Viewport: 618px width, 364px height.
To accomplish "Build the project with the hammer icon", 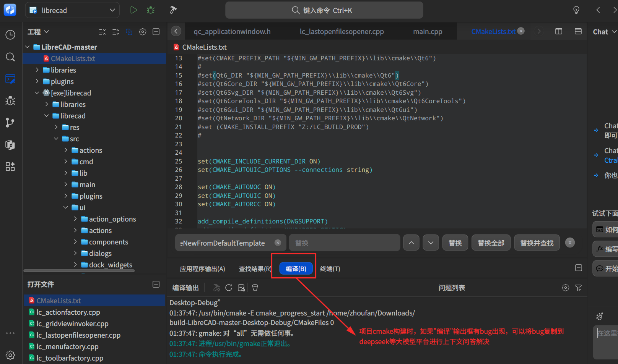I will 173,10.
